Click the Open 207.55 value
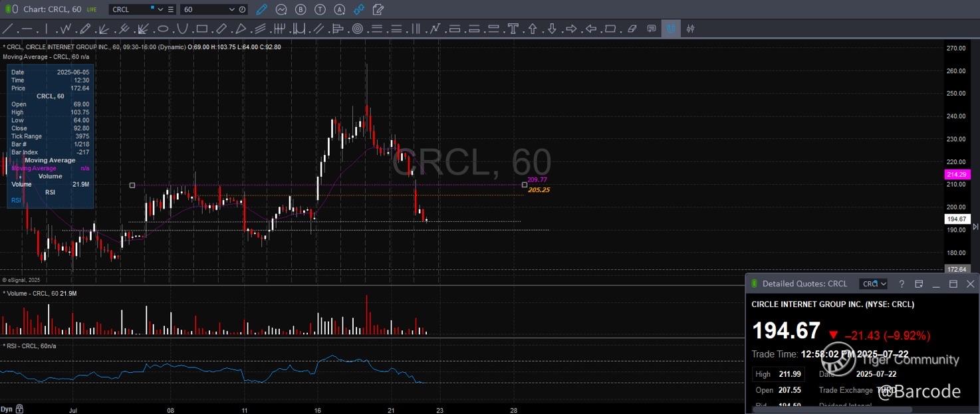Screen dimensions: 980x414 [791, 390]
